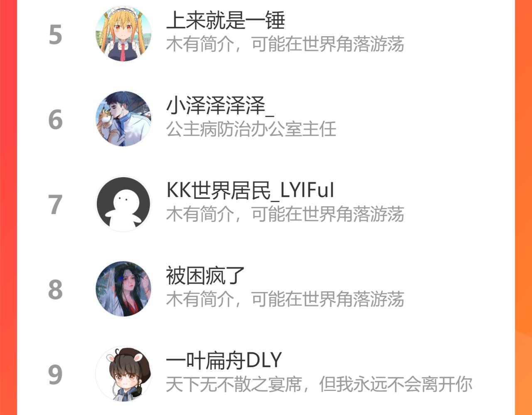The width and height of the screenshot is (532, 415).
Task: Choose the rank 9 number label
Action: coord(55,375)
